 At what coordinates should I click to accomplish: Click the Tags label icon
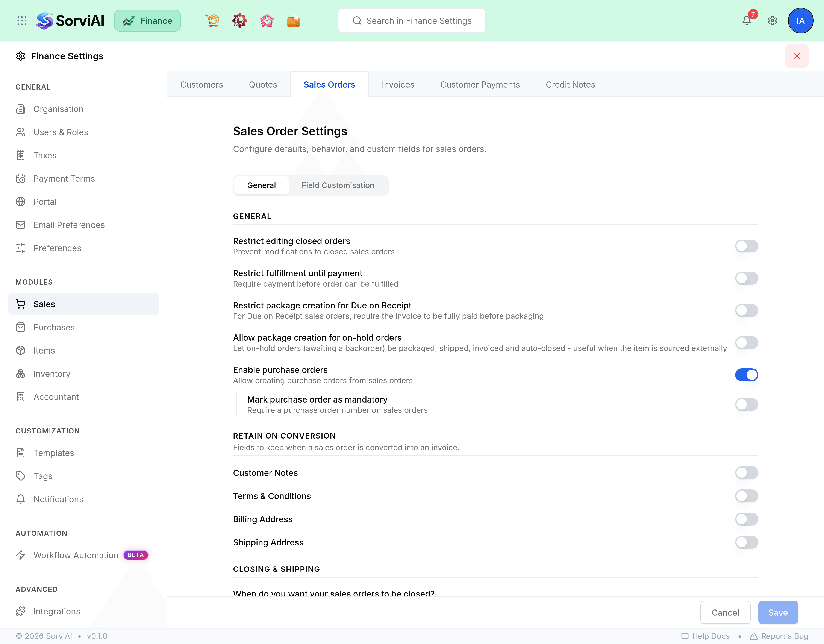point(21,476)
